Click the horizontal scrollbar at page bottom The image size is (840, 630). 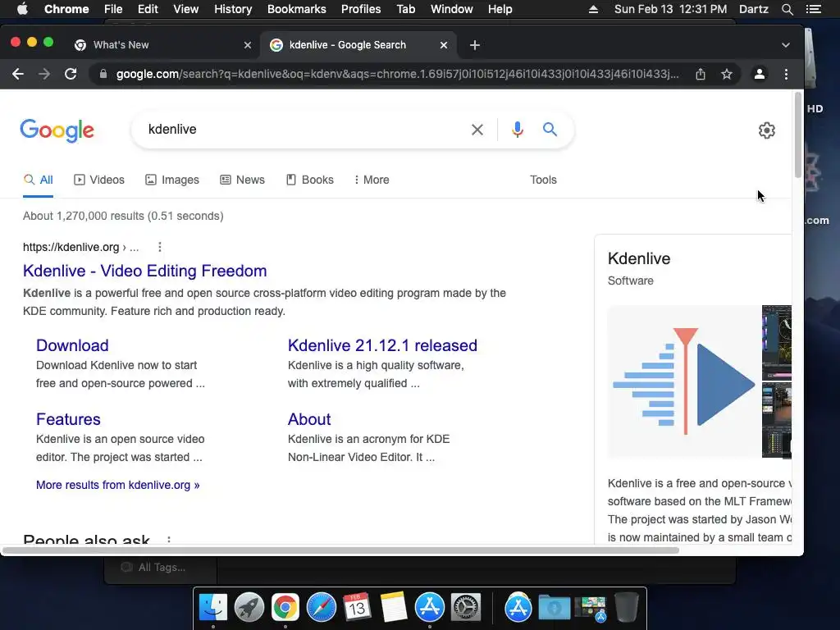pos(340,550)
